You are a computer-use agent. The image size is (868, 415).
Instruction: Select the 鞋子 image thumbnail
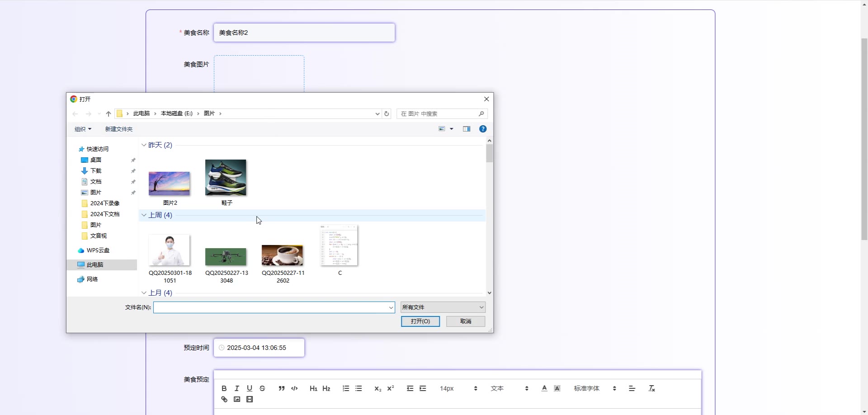(226, 178)
